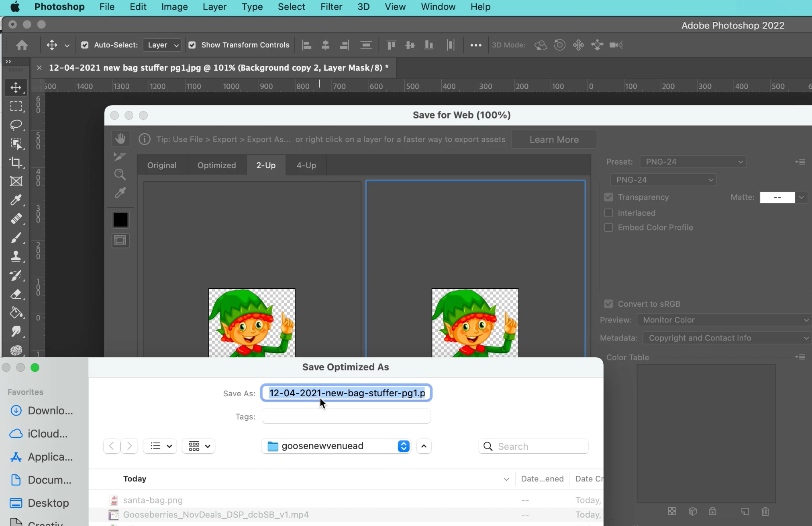
Task: Open the Filter menu
Action: 331,7
